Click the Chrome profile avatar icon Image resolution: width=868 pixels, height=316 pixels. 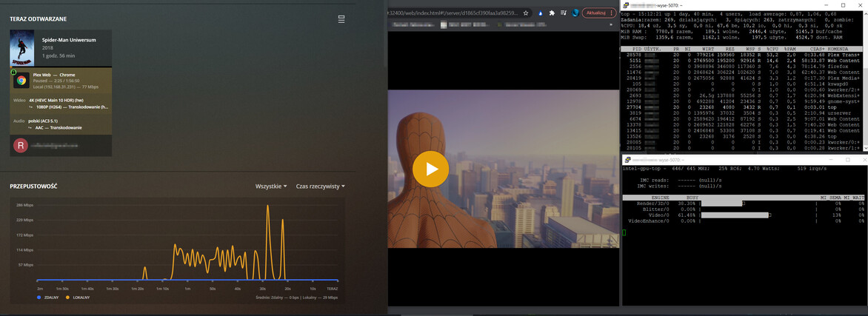pos(575,13)
